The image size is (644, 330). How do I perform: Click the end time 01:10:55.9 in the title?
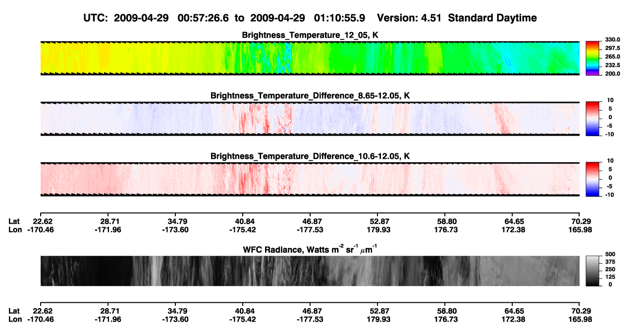click(x=339, y=18)
